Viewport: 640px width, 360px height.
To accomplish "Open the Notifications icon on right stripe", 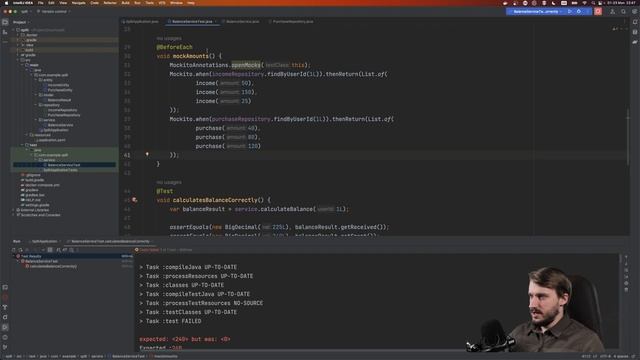I will click(635, 22).
